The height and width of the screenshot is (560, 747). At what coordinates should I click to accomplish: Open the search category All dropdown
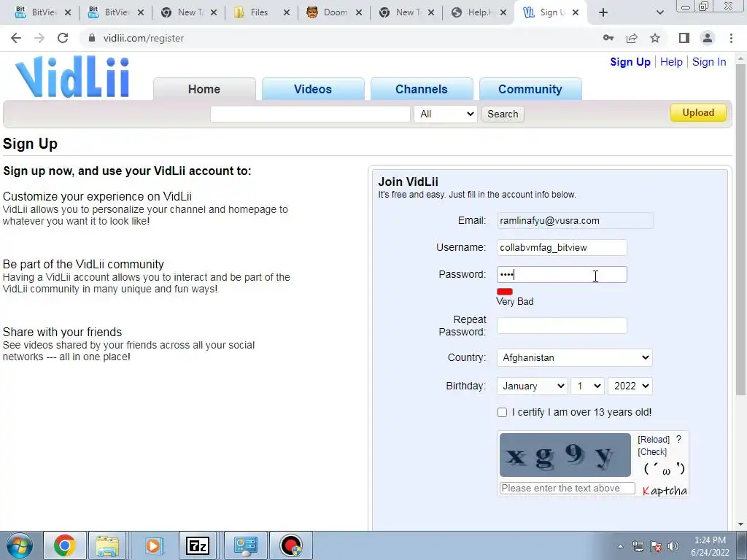click(x=446, y=114)
